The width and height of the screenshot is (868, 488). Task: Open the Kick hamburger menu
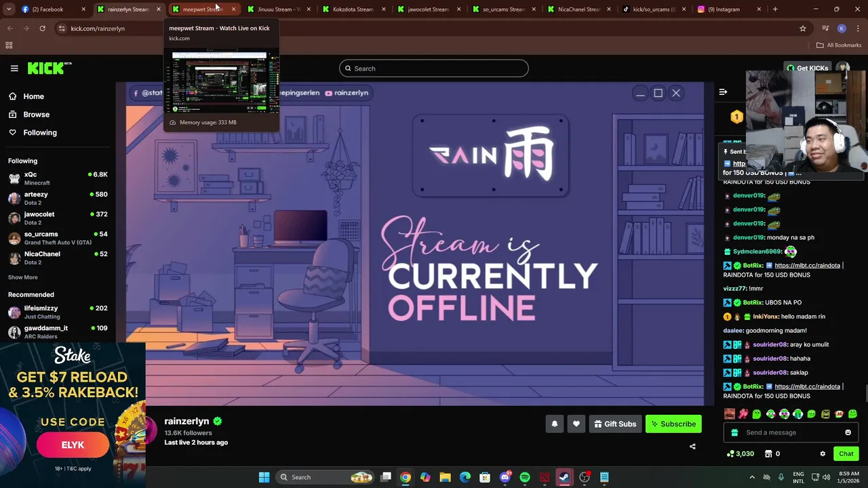(x=14, y=68)
